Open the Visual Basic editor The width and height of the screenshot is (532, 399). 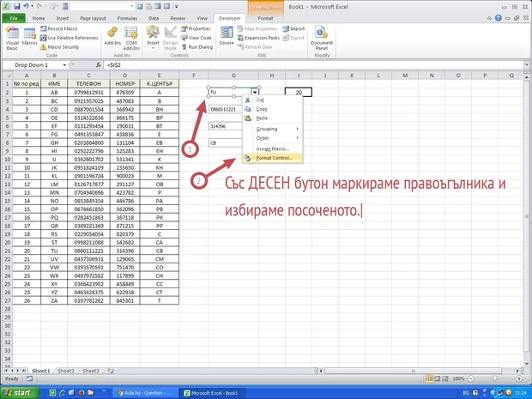click(12, 39)
